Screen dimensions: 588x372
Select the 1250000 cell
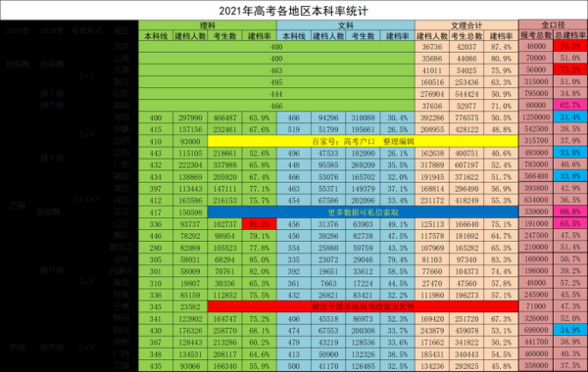point(536,116)
